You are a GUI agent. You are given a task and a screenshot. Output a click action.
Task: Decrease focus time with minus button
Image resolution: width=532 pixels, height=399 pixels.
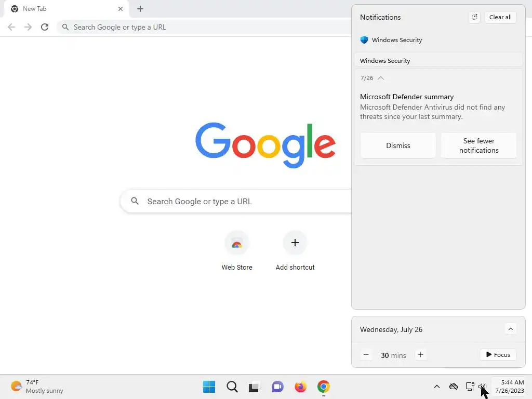point(366,355)
